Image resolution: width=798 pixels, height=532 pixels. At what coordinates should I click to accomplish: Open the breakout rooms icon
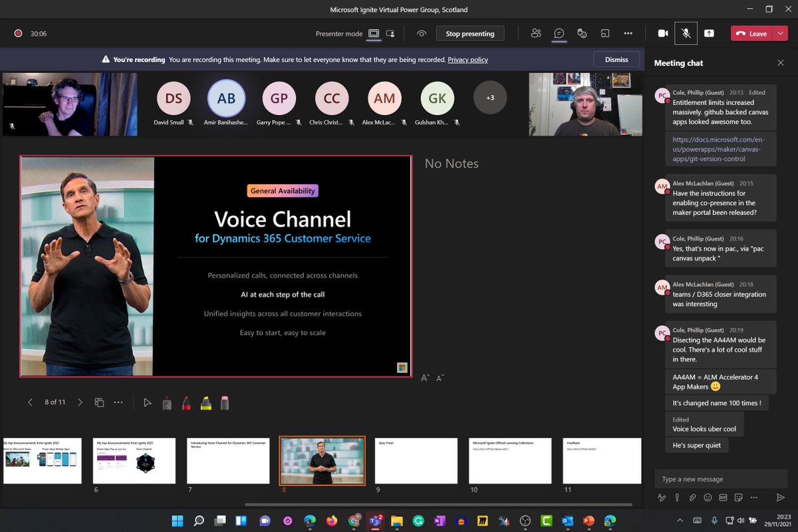tap(605, 33)
